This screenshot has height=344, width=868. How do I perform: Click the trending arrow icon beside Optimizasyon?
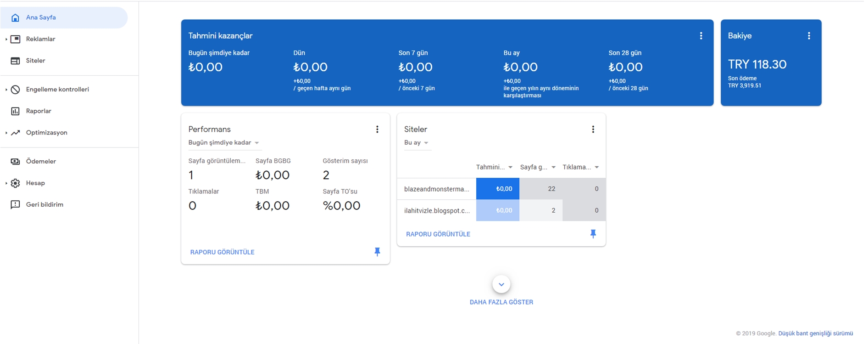coord(15,133)
